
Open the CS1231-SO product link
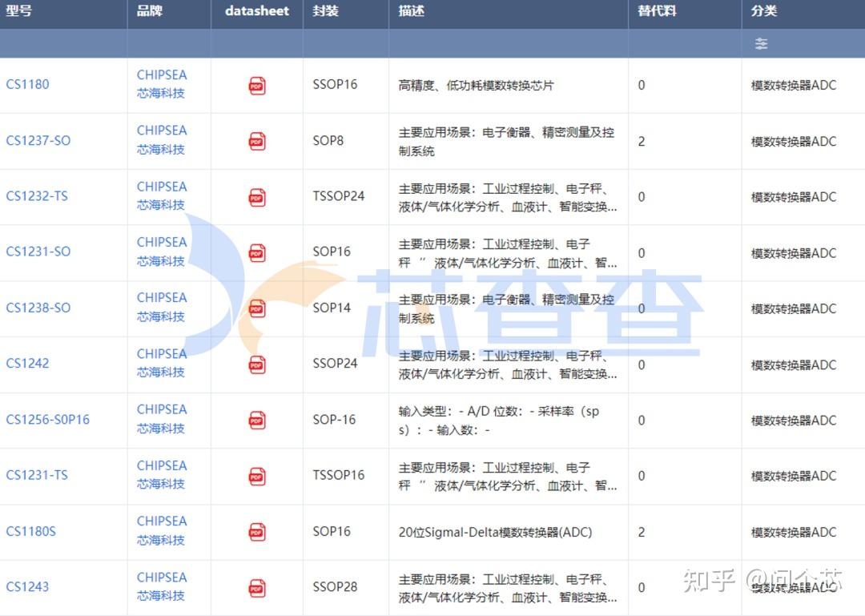[36, 252]
